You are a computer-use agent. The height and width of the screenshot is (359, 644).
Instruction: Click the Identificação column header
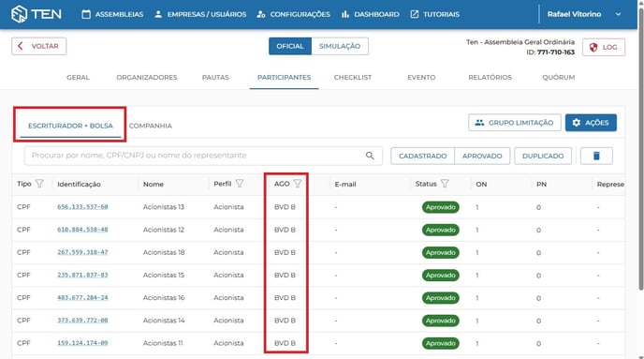79,185
